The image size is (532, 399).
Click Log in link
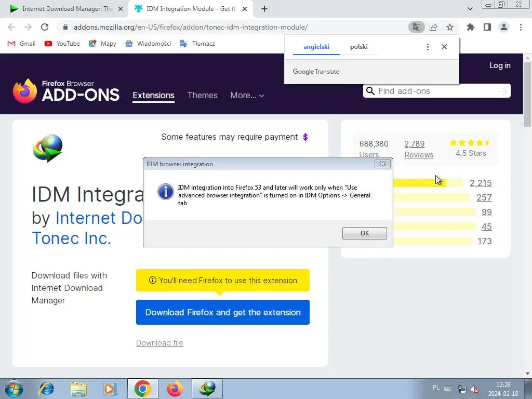(x=500, y=65)
